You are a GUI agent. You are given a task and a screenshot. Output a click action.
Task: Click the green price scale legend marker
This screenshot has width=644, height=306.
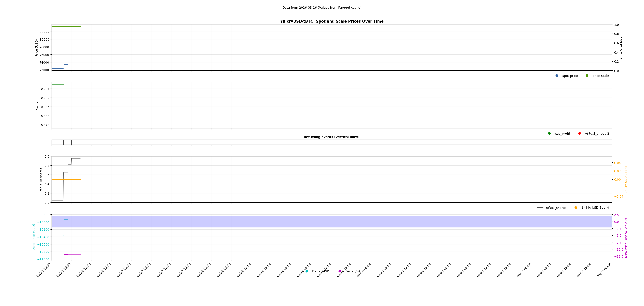point(588,76)
